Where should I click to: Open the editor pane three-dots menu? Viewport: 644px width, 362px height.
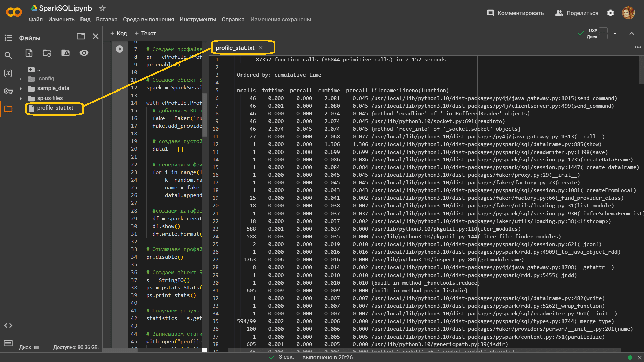tap(638, 47)
